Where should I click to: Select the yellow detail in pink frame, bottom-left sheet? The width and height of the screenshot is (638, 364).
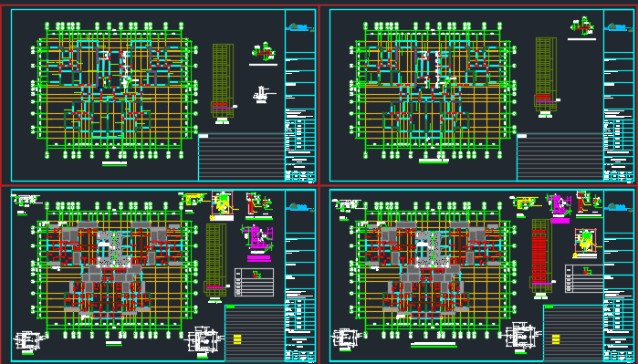click(222, 205)
